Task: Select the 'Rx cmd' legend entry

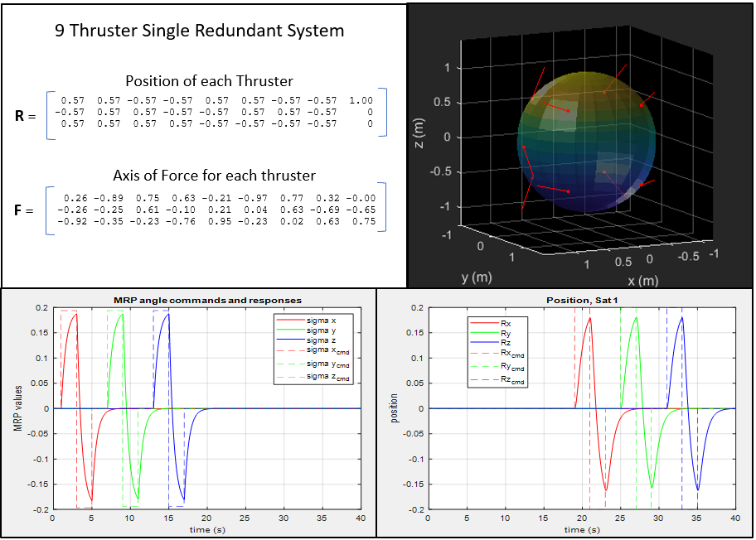Action: pos(497,354)
